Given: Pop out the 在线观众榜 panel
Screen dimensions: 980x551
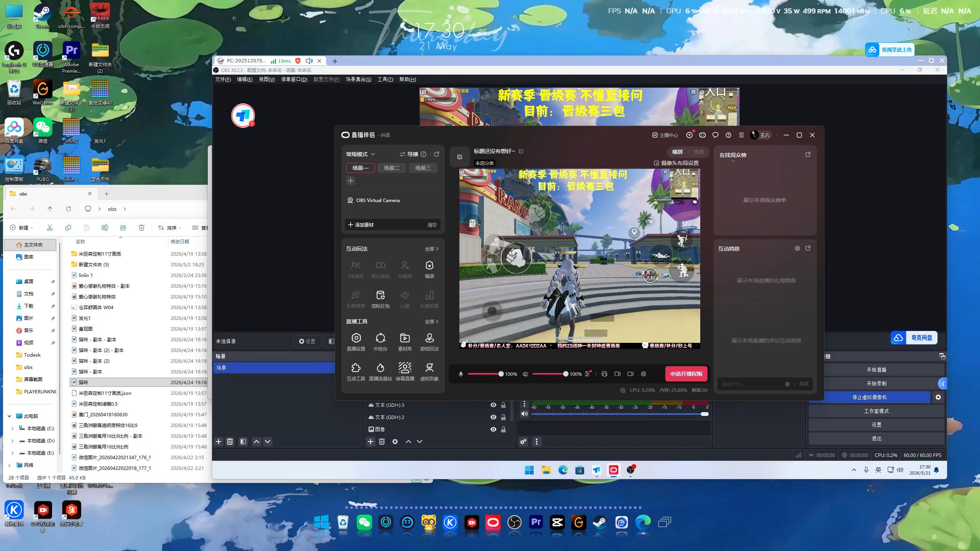Looking at the screenshot, I should [x=808, y=155].
